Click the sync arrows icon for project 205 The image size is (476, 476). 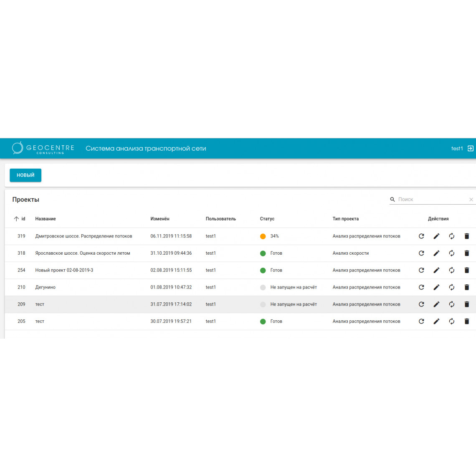pyautogui.click(x=452, y=321)
